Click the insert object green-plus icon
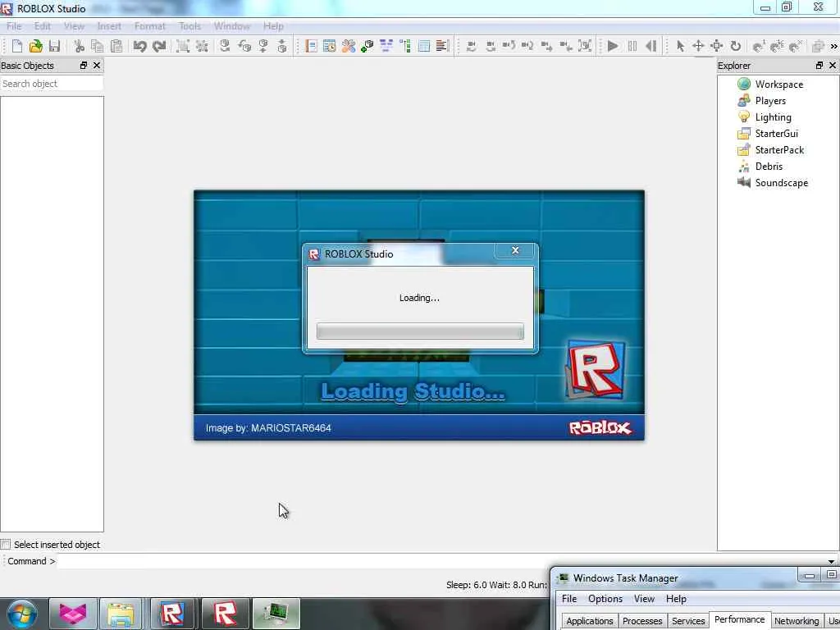 tap(367, 46)
